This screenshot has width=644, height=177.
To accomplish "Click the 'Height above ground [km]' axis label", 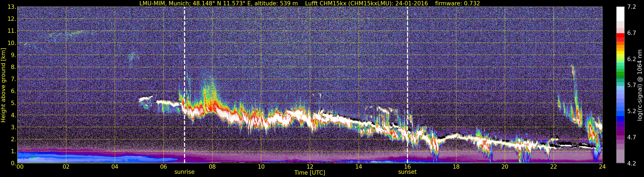I will [x=3, y=85].
